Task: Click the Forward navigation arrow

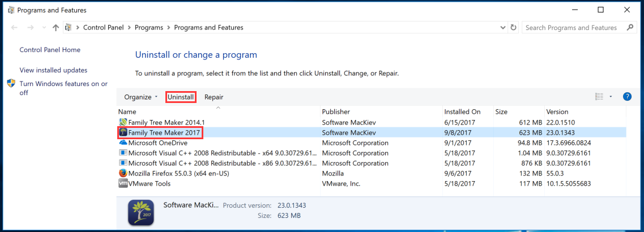Action: point(30,28)
